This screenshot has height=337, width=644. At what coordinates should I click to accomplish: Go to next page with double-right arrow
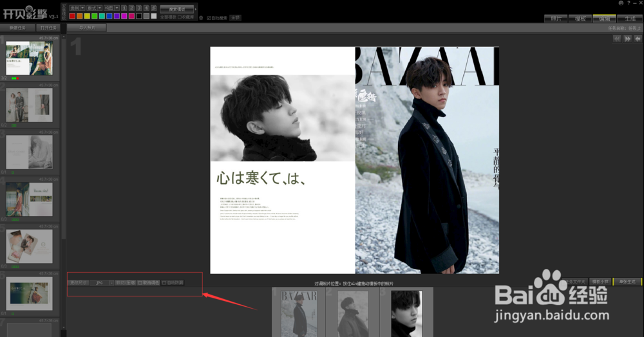click(x=627, y=39)
